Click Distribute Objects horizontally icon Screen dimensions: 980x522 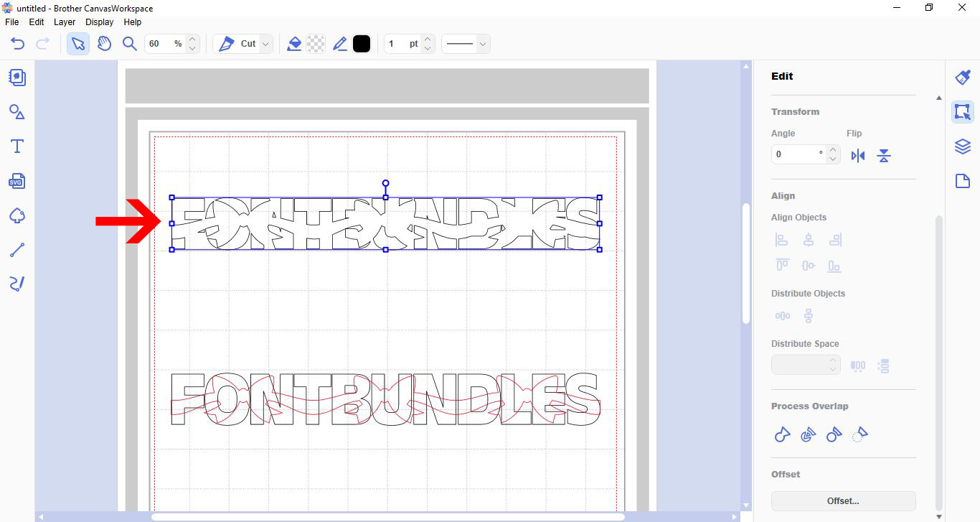pos(782,316)
